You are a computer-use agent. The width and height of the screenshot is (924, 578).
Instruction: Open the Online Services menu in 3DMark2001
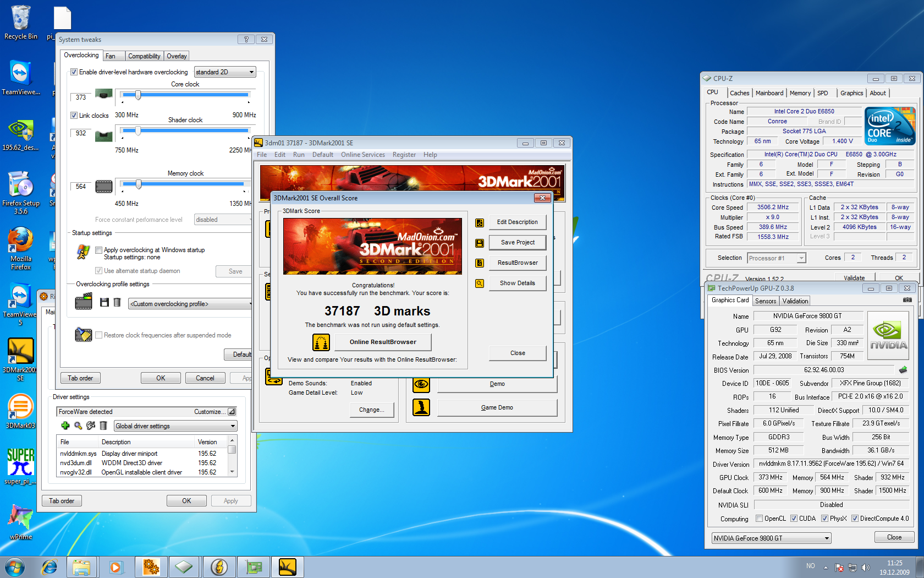[x=363, y=155]
